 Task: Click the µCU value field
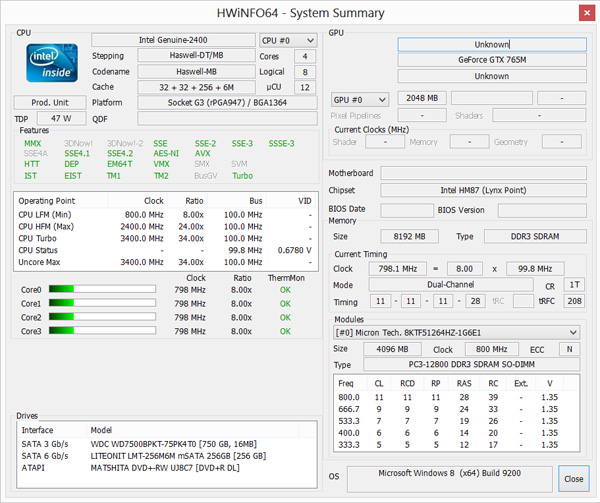coord(305,87)
